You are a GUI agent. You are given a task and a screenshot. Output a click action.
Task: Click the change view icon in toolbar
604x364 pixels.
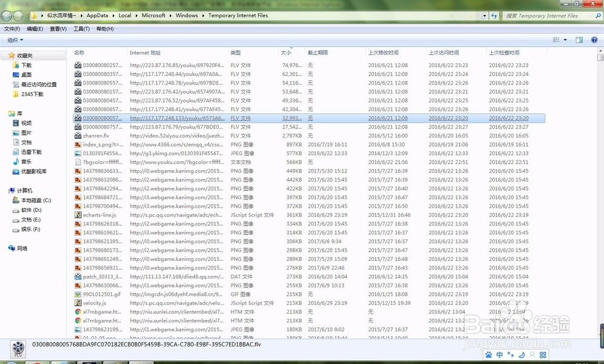[x=556, y=40]
